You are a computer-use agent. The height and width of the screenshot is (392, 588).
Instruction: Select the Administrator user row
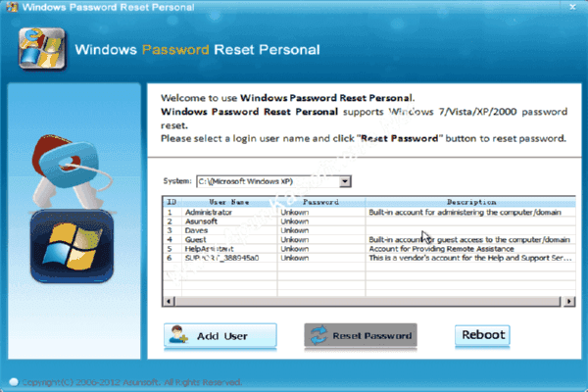(x=369, y=213)
